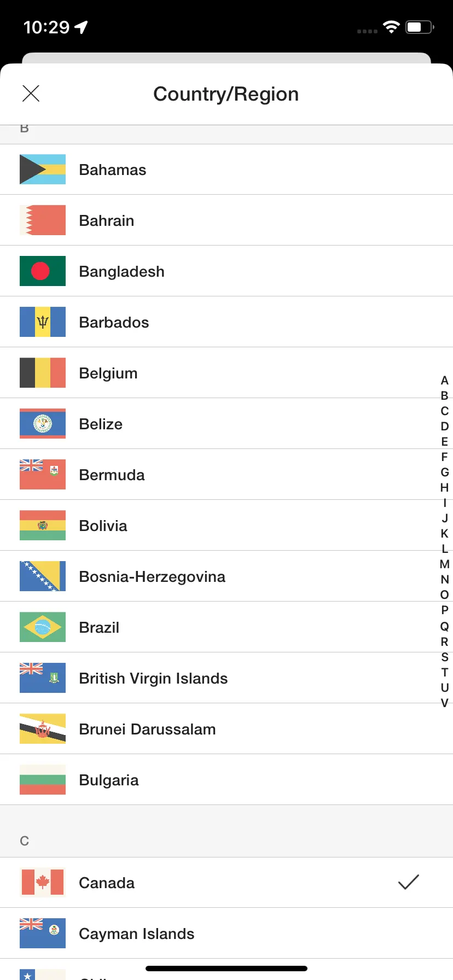The width and height of the screenshot is (453, 980).
Task: Select the Bolivia row
Action: [x=226, y=526]
